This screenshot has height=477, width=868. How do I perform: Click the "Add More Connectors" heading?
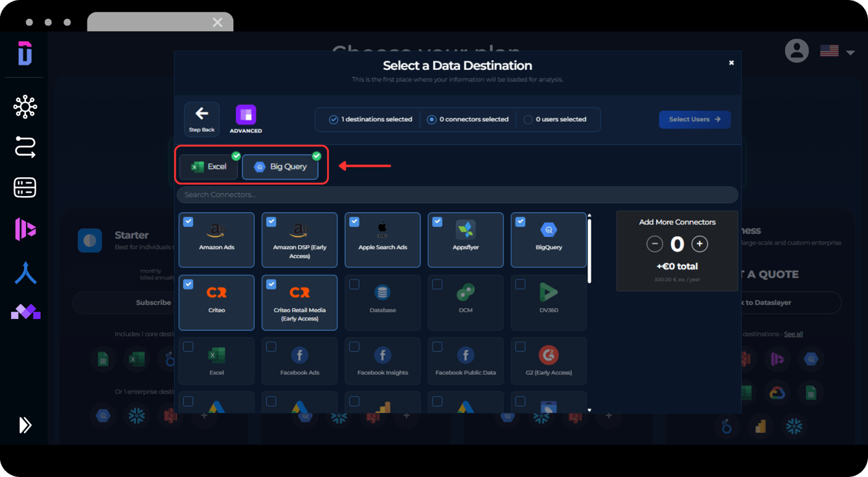(x=678, y=222)
